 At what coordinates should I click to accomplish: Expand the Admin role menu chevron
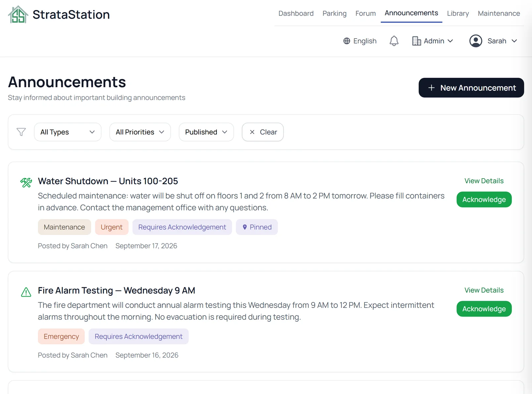[451, 41]
